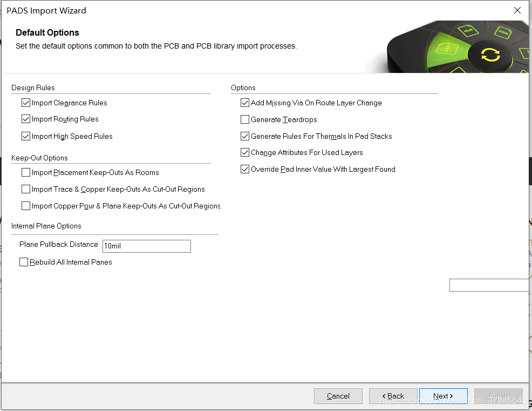The image size is (532, 411).
Task: Toggle Import Routing Rules checkbox
Action: (x=26, y=119)
